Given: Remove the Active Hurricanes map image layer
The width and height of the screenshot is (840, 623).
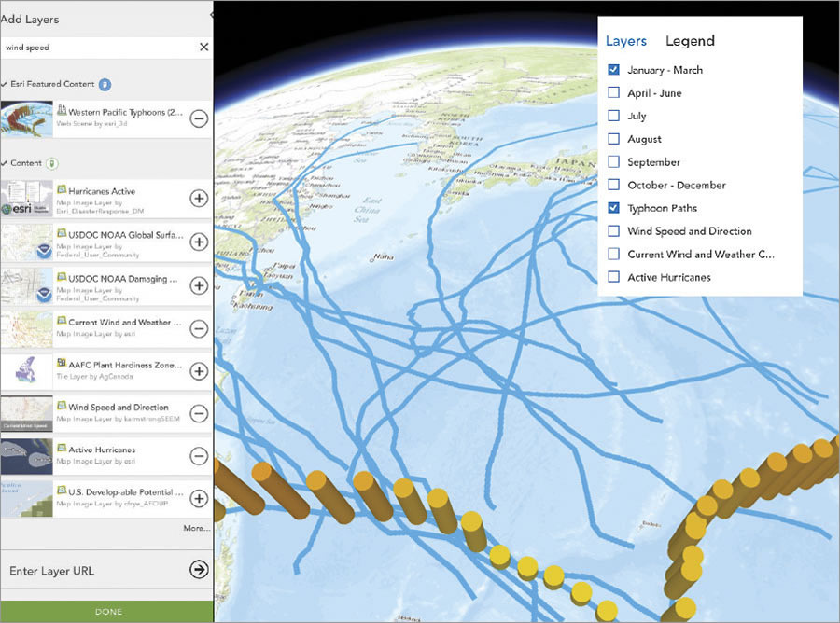Looking at the screenshot, I should pos(197,457).
